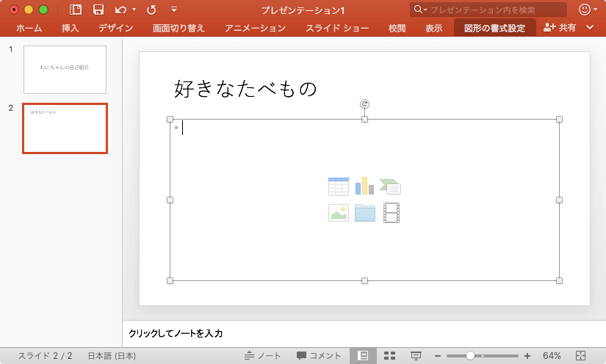Fit slide to window icon
This screenshot has height=364, width=606.
pyautogui.click(x=580, y=355)
